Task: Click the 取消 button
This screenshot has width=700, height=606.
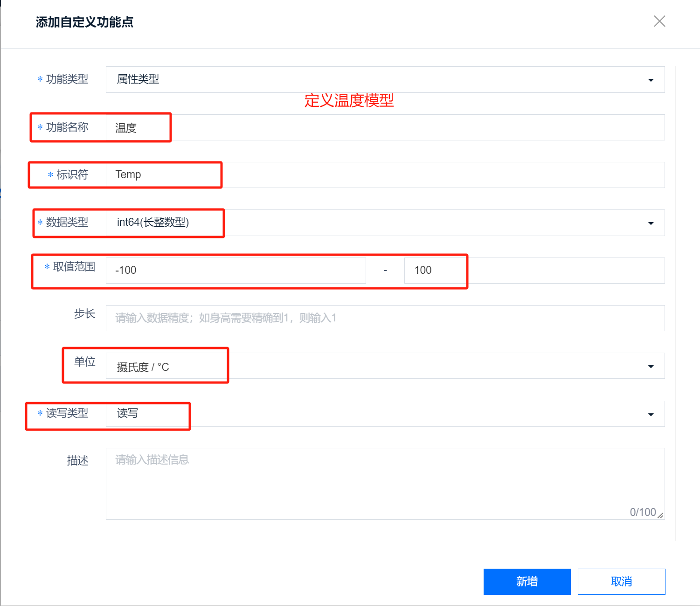Action: click(622, 582)
